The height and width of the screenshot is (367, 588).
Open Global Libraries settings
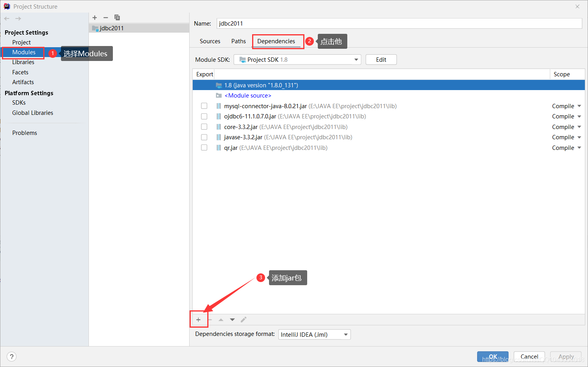click(x=33, y=113)
